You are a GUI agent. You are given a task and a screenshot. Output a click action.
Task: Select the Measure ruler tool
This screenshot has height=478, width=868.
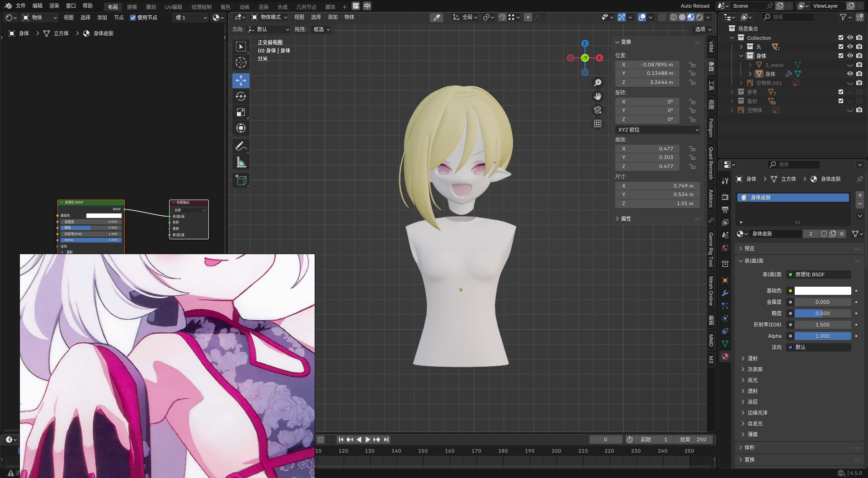241,162
